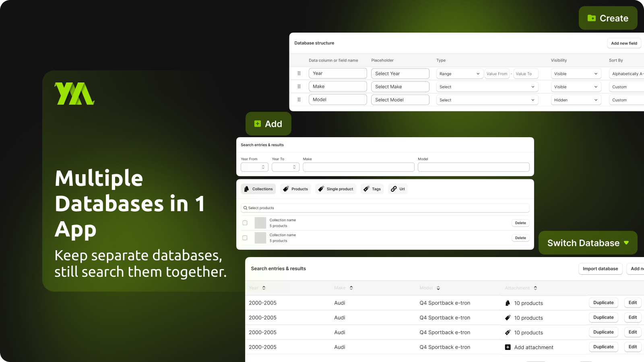Click the Tags label icon
The image size is (644, 362).
click(x=366, y=189)
